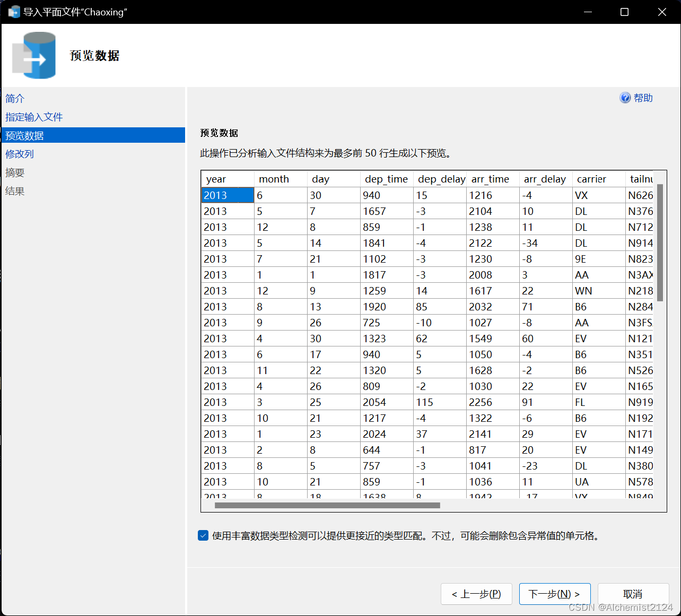
Task: Select the 修改列 step in sidebar
Action: point(19,153)
